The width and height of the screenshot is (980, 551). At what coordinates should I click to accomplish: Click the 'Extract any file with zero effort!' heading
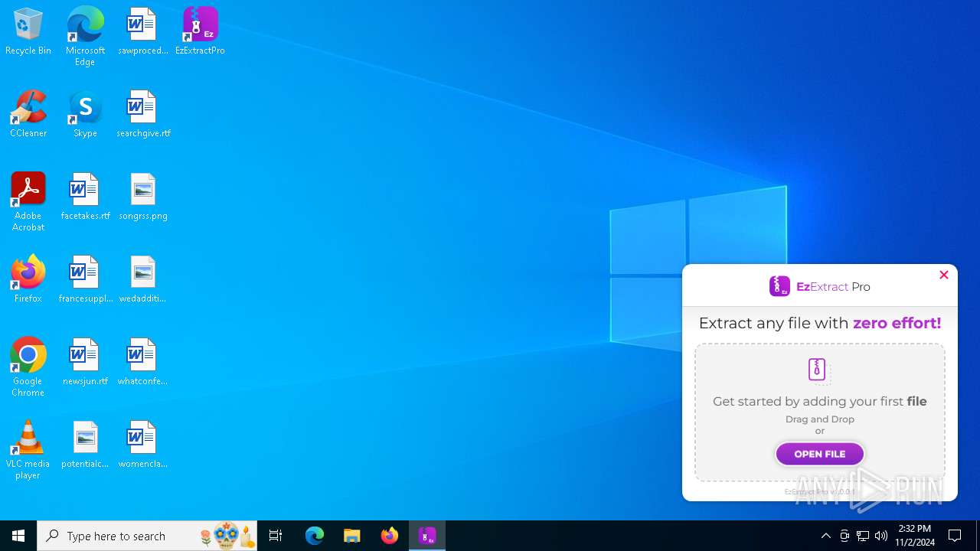click(x=820, y=323)
